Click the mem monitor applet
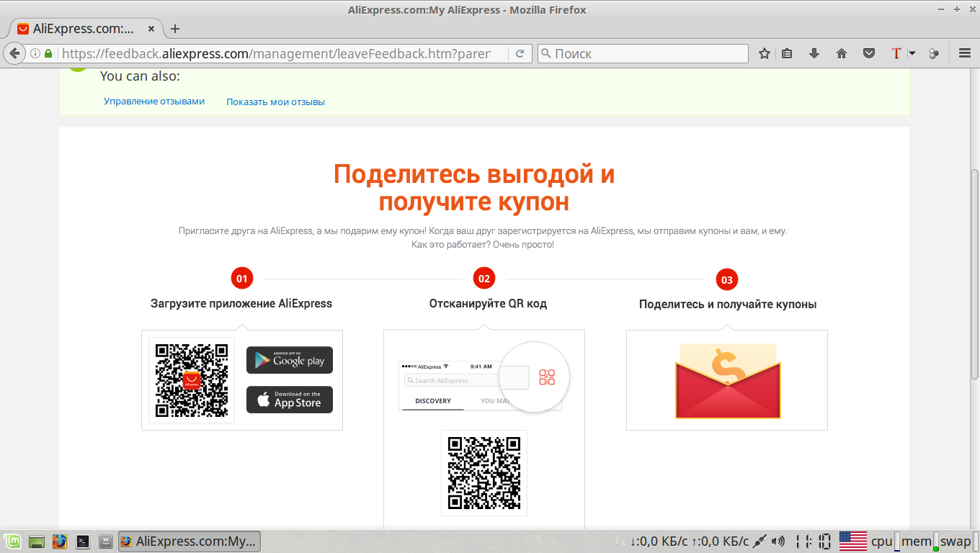The image size is (980, 553). (919, 541)
